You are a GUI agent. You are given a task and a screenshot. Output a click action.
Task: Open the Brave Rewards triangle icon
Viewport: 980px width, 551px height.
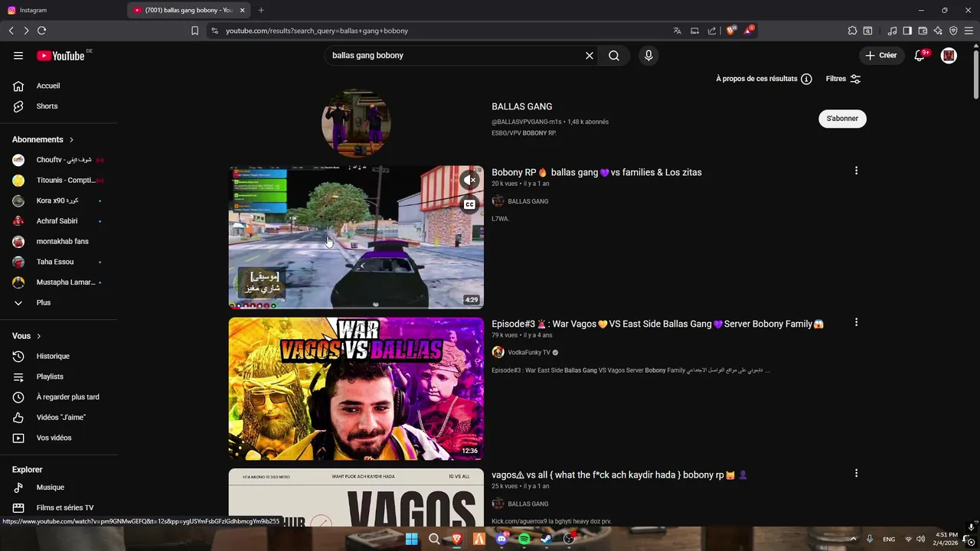[749, 31]
